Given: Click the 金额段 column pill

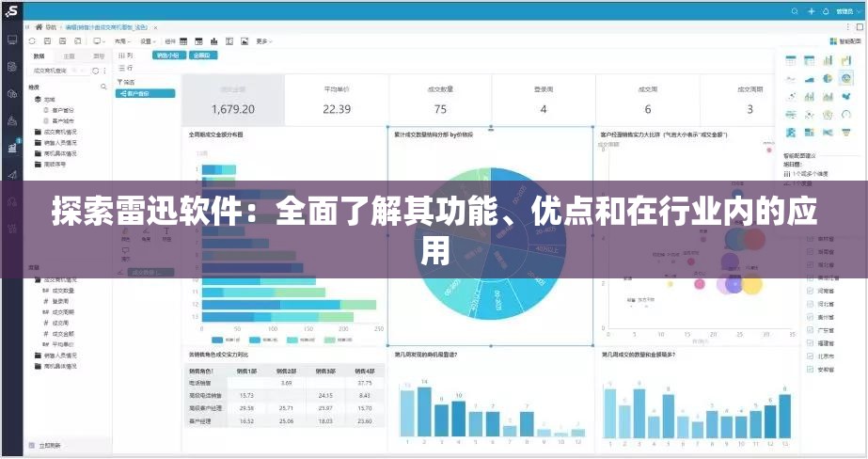Looking at the screenshot, I should (202, 55).
